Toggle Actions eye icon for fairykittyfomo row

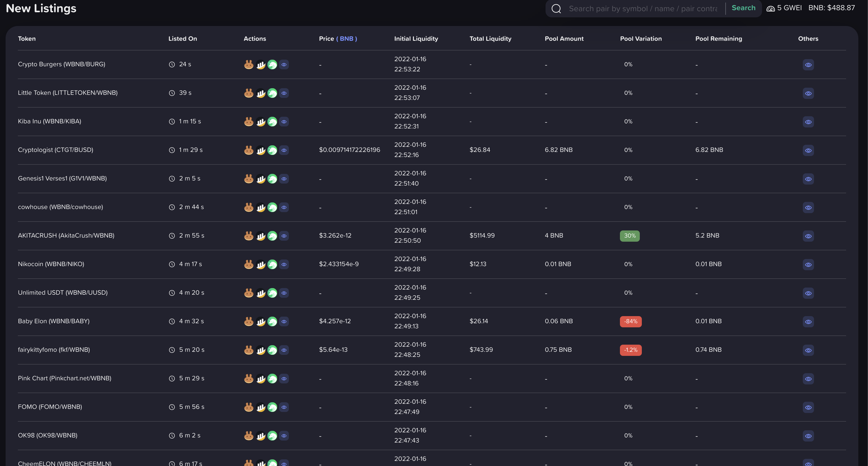click(x=284, y=350)
